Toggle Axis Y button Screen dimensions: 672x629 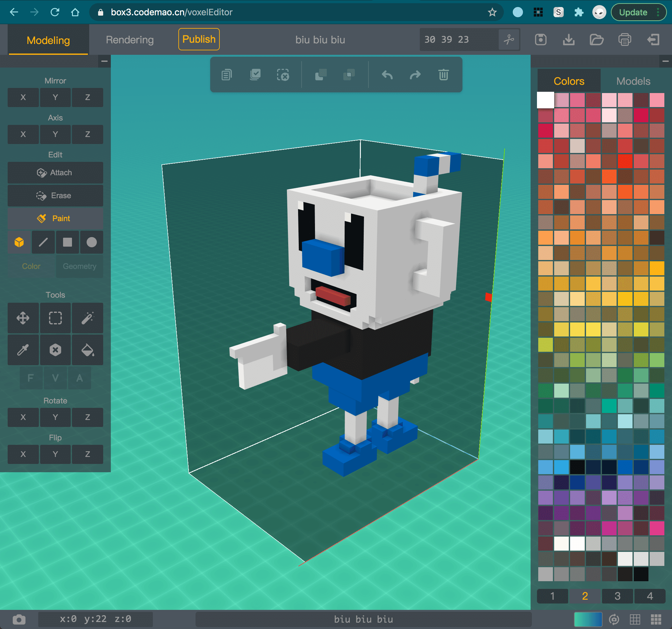[x=55, y=134]
